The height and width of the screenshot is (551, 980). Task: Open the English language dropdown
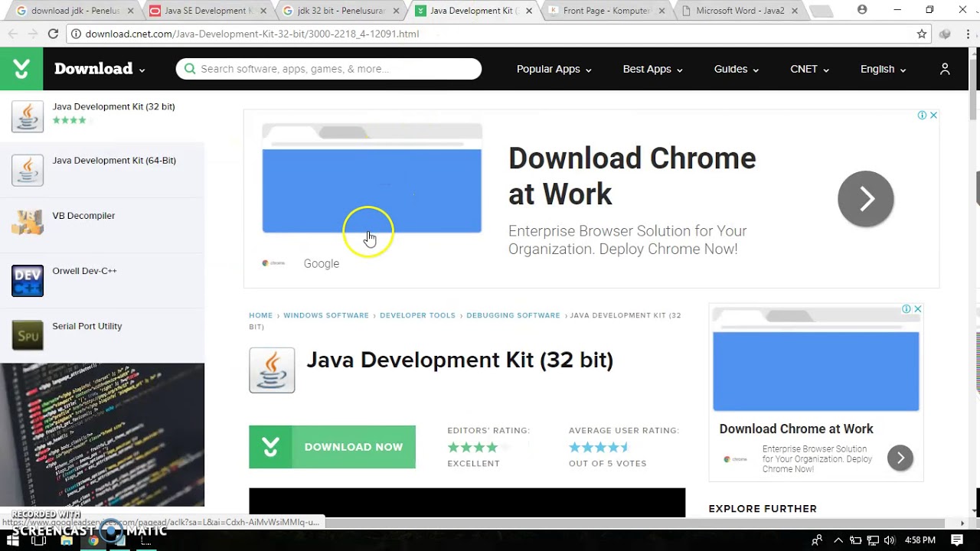coord(884,69)
